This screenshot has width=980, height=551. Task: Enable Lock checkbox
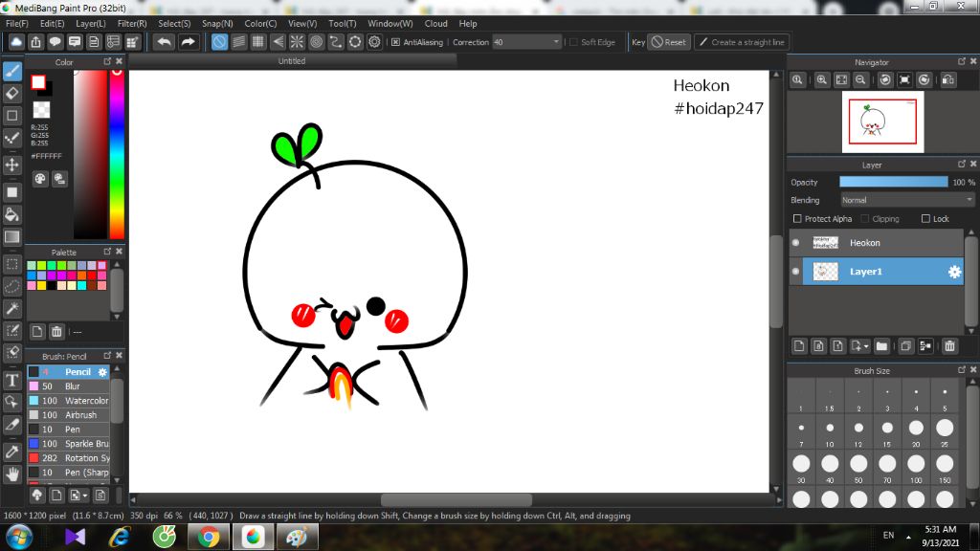pos(925,219)
